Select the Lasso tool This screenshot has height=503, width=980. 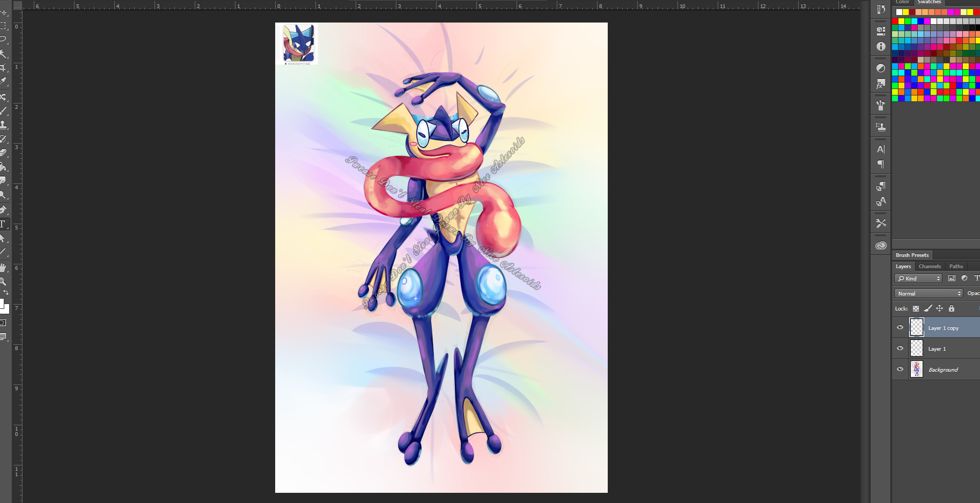[x=3, y=40]
